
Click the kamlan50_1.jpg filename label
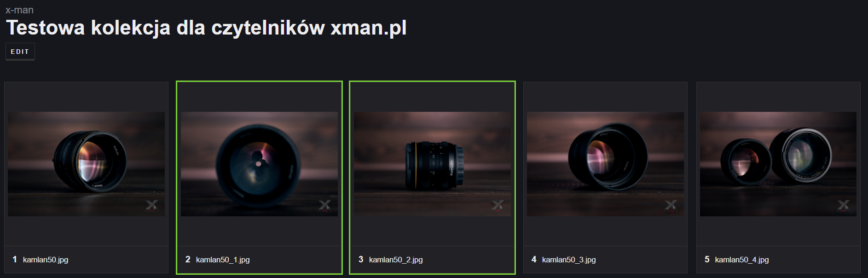[x=223, y=260]
